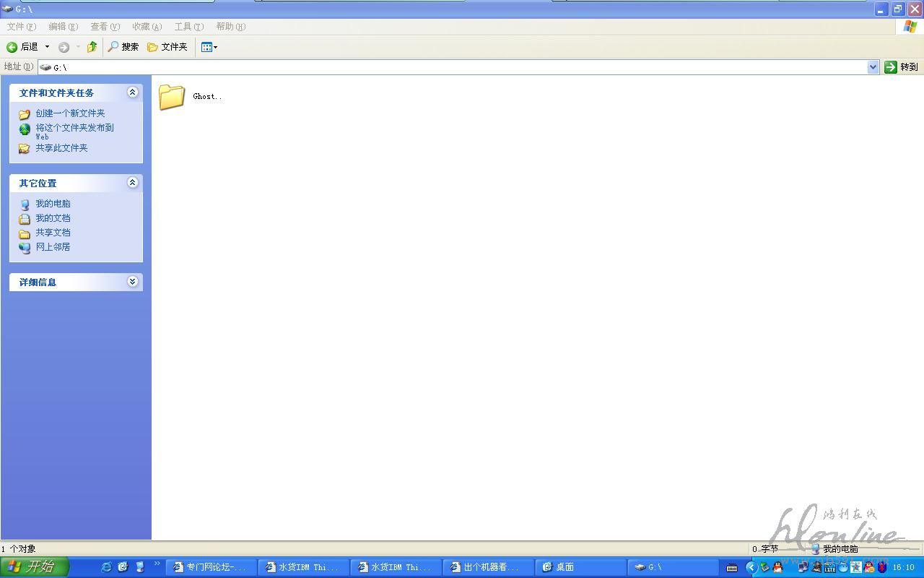Go back with the 后退 button
Screen dimensions: 924x578
point(22,47)
